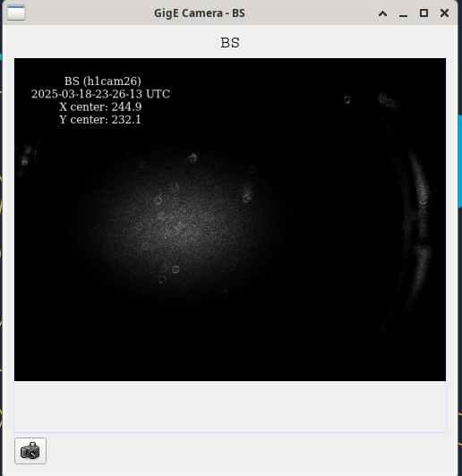Click the ring-shaped speck below the beam center

(175, 269)
